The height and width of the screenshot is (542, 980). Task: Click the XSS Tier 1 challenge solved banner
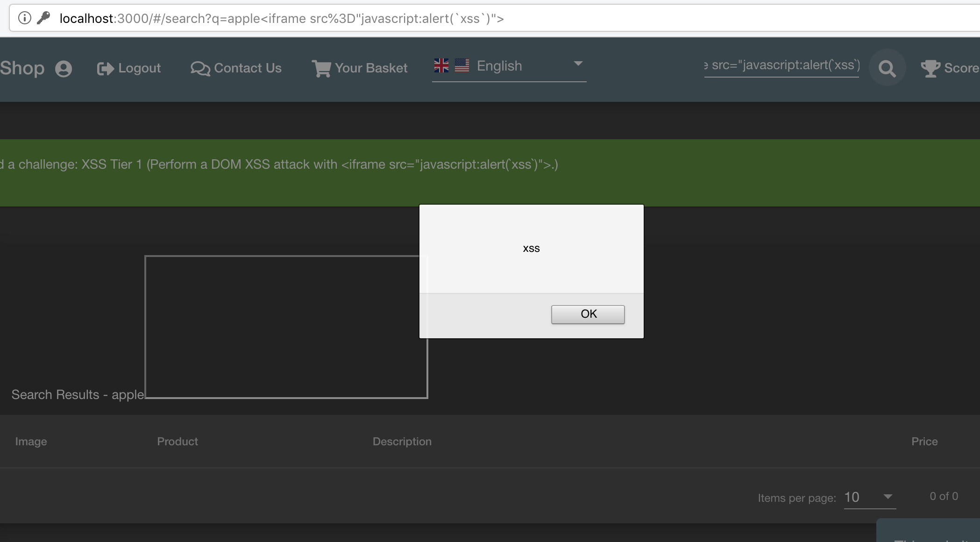[490, 173]
